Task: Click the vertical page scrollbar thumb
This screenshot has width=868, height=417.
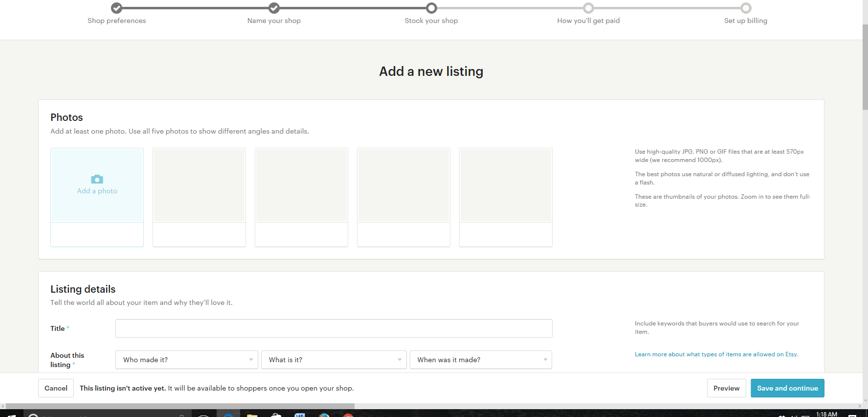Action: pos(865,67)
